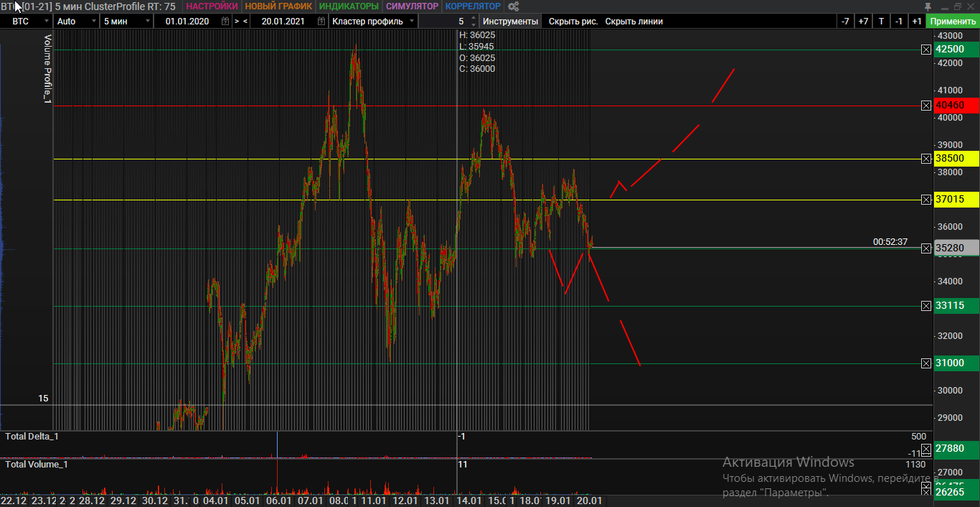This screenshot has height=507, width=980.
Task: Open the ИНДИКАТОРЫ menu
Action: coord(349,6)
